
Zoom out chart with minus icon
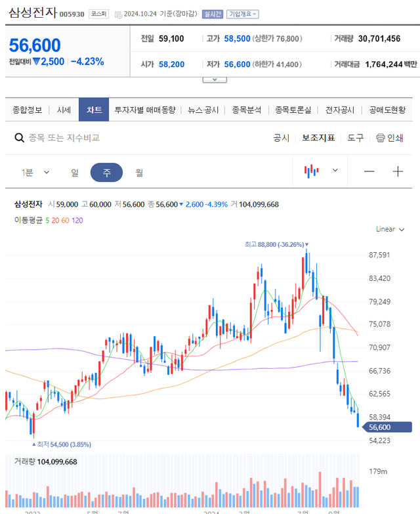pos(369,171)
